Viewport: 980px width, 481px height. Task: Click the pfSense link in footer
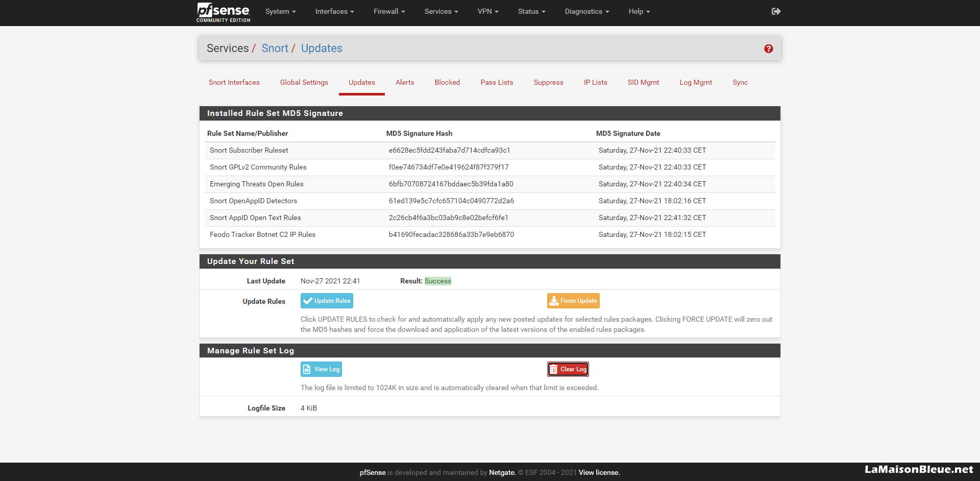coord(373,472)
